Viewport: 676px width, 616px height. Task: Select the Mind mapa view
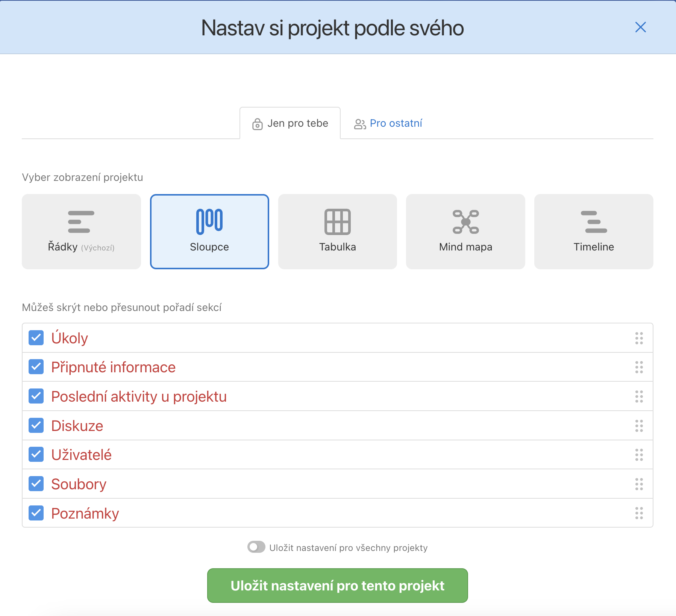[465, 231]
